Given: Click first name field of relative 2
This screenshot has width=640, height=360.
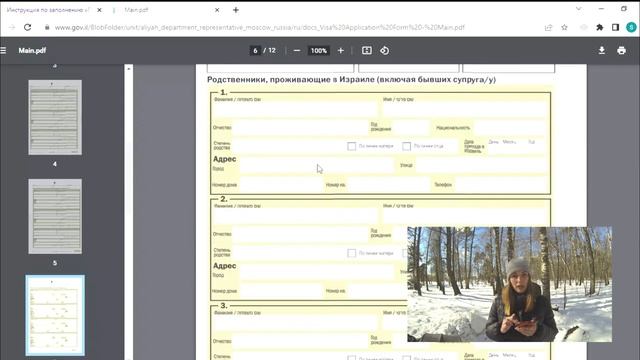Looking at the screenshot, I should 464,216.
